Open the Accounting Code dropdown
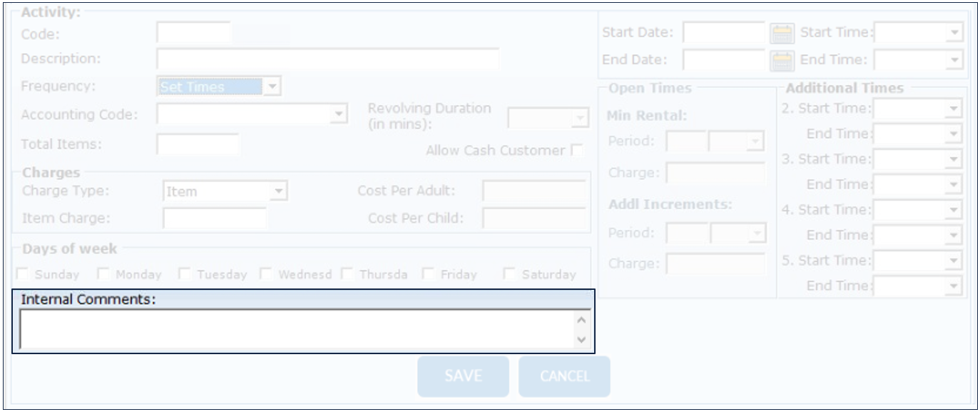 340,114
